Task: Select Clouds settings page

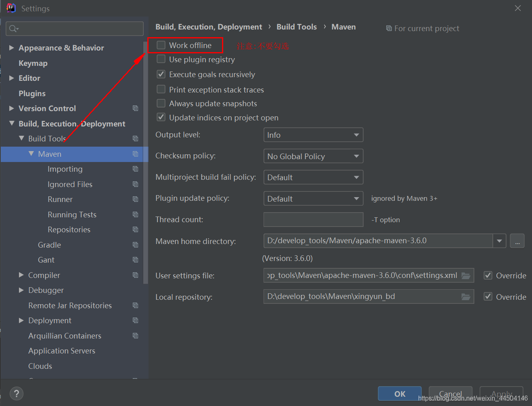Action: [40, 366]
